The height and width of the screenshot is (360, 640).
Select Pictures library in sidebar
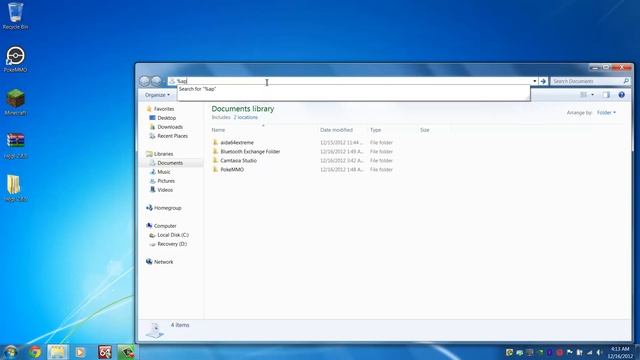(166, 181)
